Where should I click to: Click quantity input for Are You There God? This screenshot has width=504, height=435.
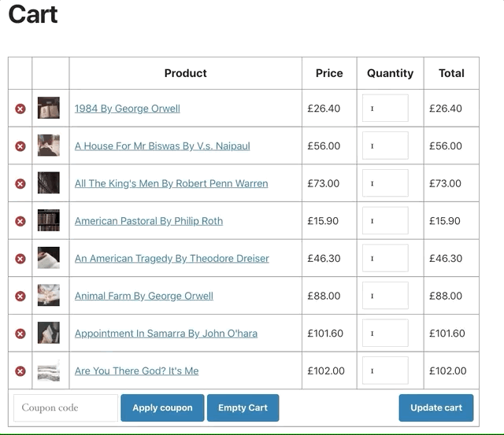coord(385,370)
